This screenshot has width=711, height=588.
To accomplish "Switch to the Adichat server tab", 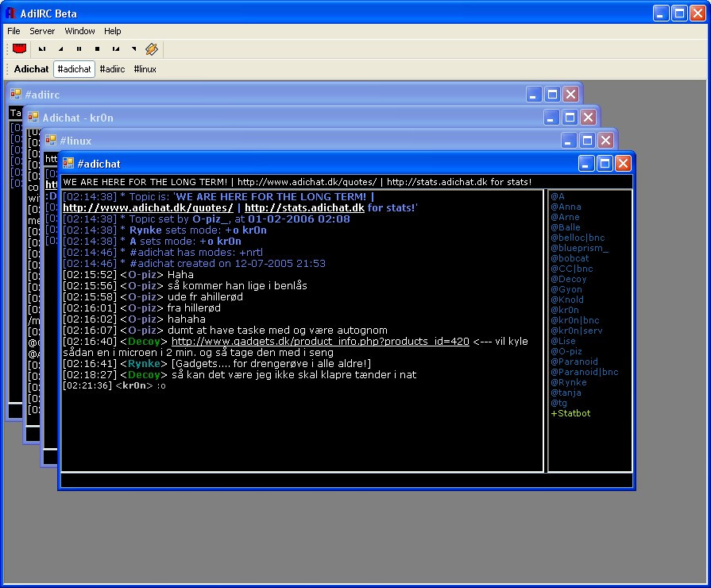I will [31, 69].
